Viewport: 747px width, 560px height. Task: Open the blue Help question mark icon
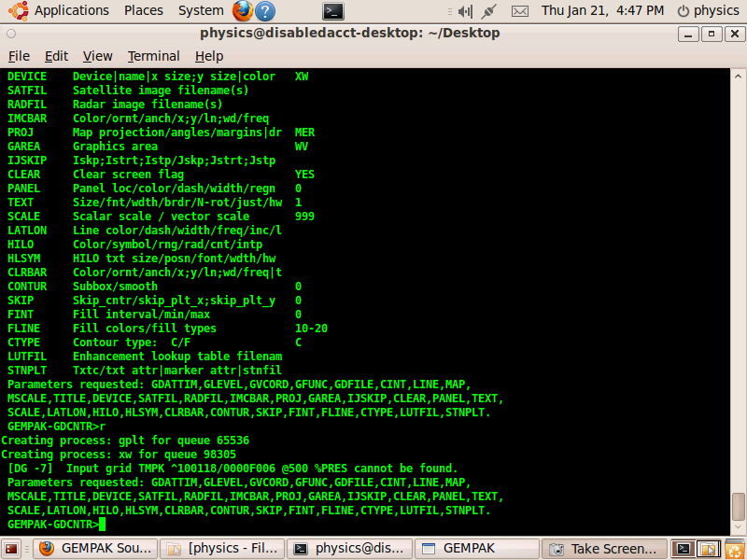tap(265, 11)
